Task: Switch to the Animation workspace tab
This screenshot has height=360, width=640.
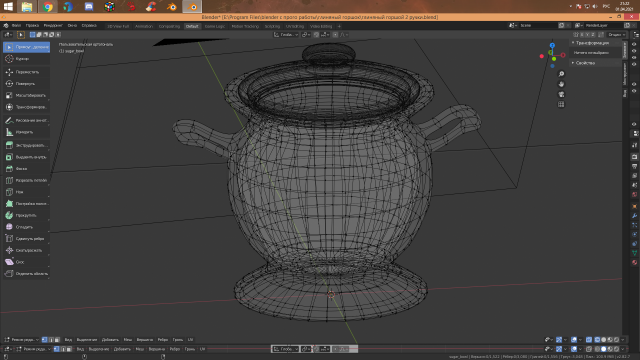Action: click(144, 26)
